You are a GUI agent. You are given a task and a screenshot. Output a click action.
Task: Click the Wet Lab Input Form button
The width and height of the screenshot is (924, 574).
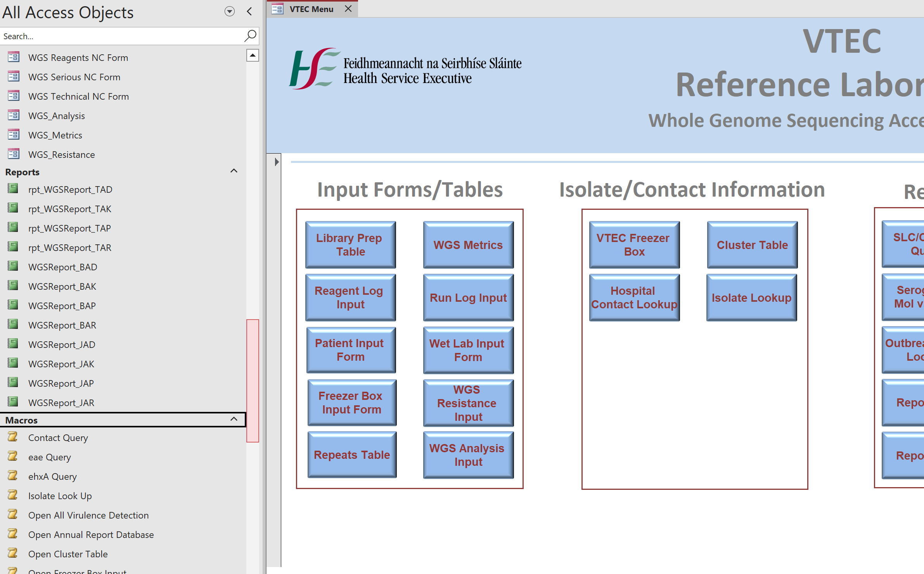click(468, 350)
